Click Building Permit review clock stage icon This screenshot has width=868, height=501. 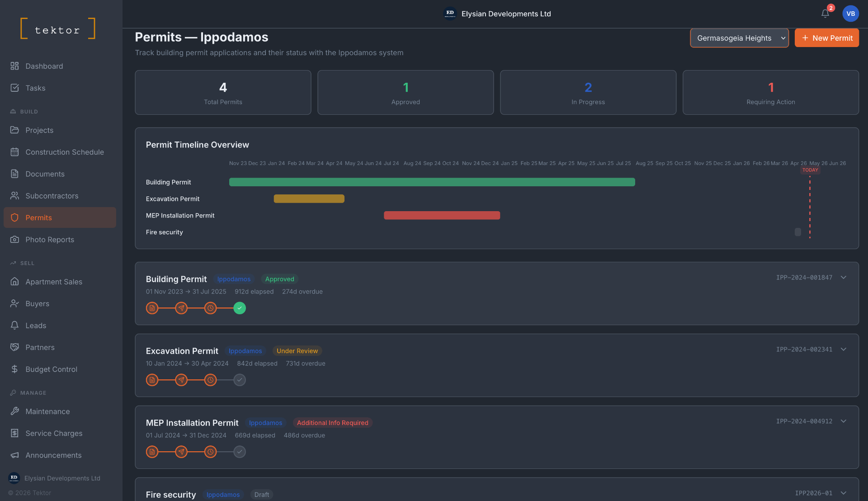click(x=210, y=308)
